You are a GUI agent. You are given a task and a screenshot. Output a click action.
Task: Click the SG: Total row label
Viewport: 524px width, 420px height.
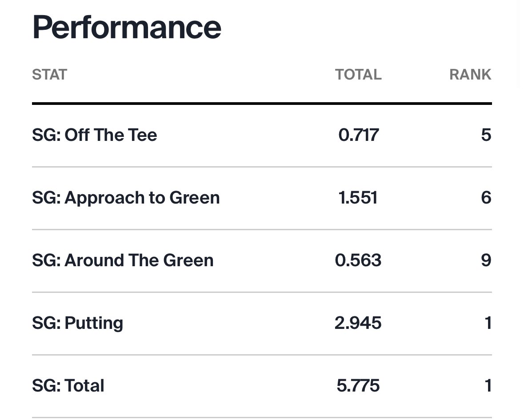(68, 386)
